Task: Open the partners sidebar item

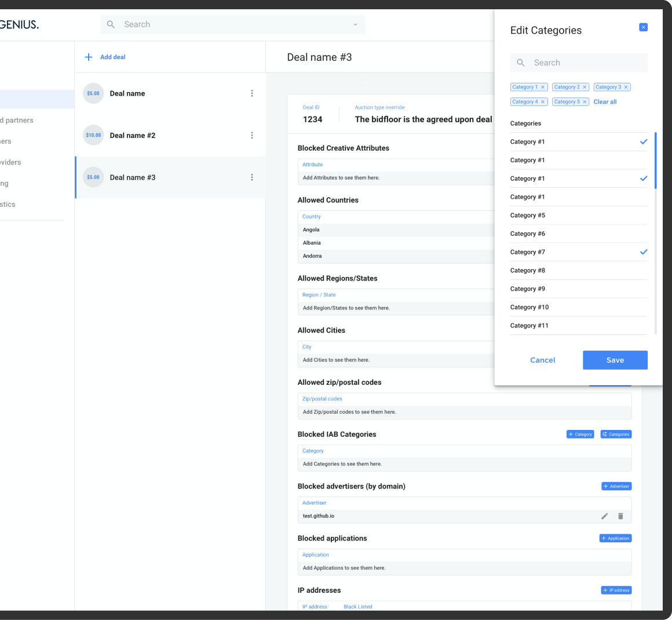Action: (x=16, y=121)
